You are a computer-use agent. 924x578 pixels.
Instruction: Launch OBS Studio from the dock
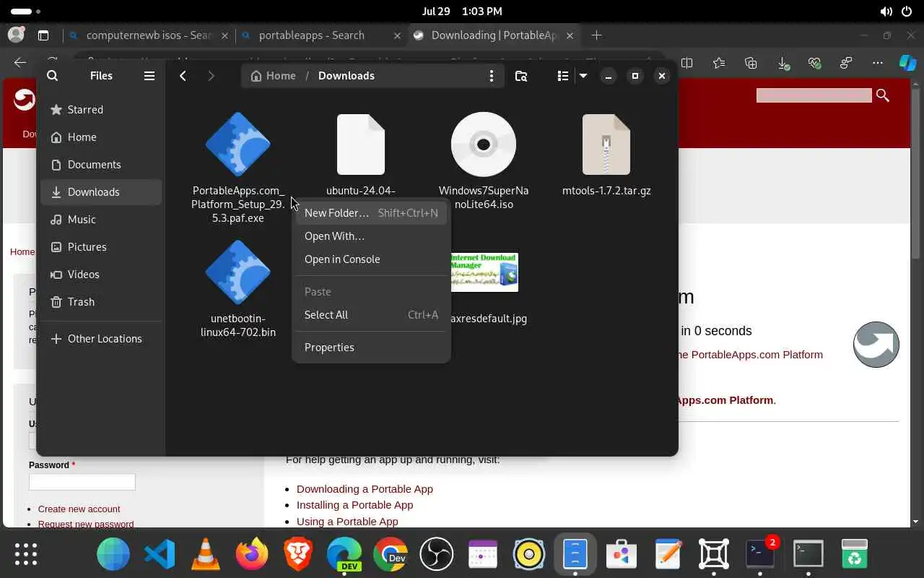(x=437, y=554)
